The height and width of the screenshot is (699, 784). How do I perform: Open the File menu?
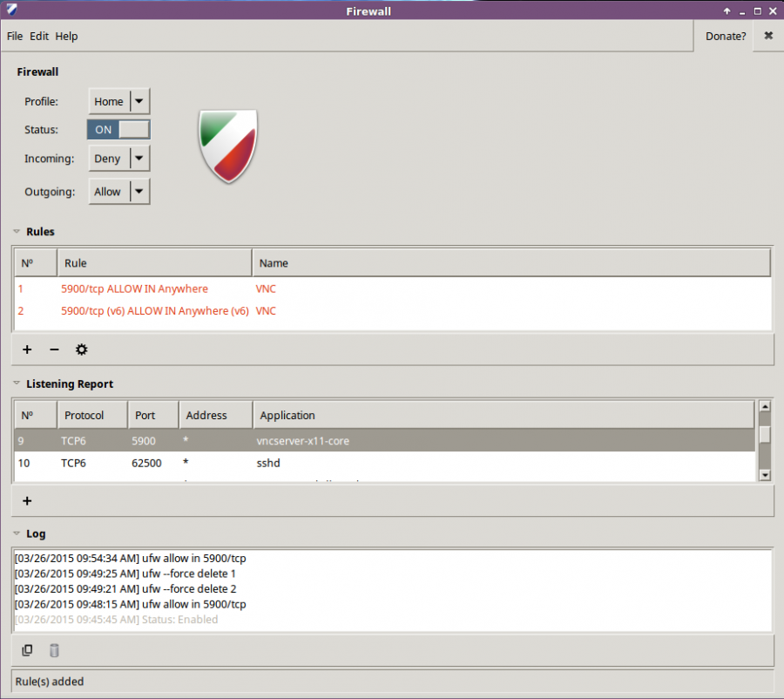pyautogui.click(x=14, y=36)
